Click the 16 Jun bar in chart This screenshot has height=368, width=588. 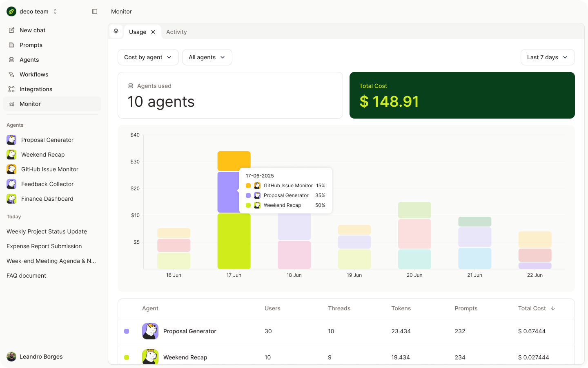coord(174,249)
